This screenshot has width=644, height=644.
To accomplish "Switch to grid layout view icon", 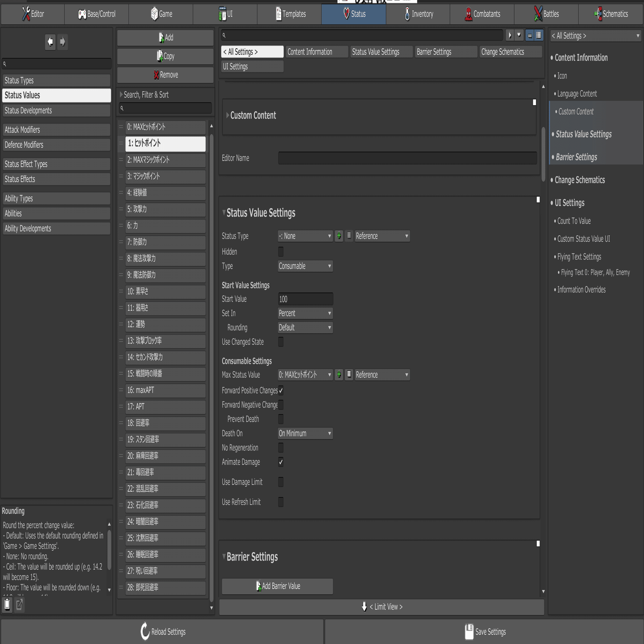I will click(530, 35).
